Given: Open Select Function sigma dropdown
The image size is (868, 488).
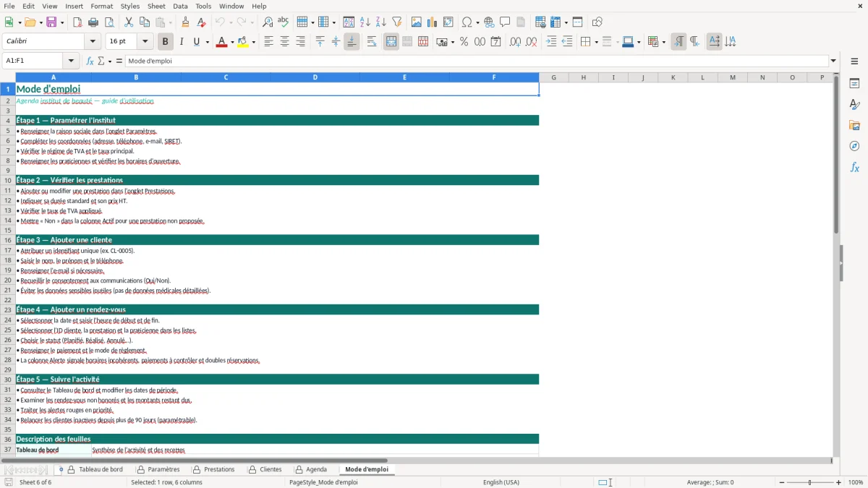Looking at the screenshot, I should [x=110, y=61].
